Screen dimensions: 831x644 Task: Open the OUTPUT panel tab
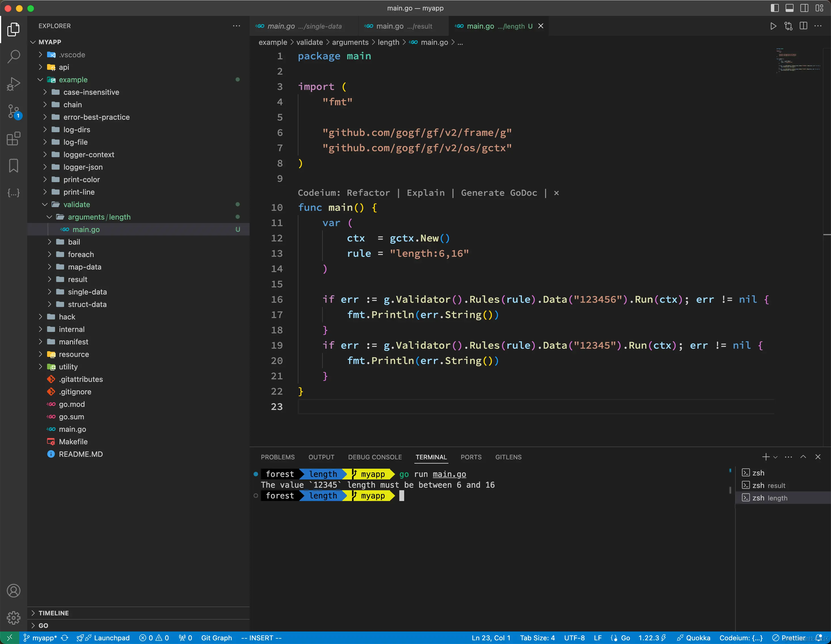pos(321,457)
